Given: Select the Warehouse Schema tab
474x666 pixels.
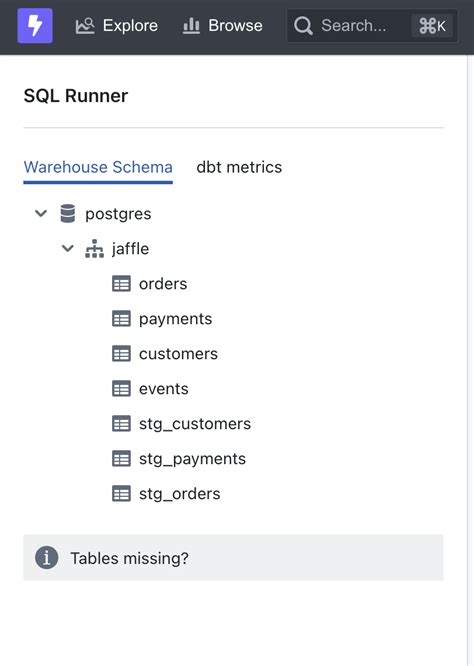Looking at the screenshot, I should [x=98, y=167].
